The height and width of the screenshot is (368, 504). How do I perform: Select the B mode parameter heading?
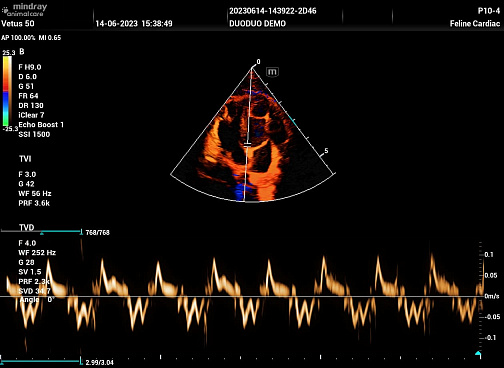[x=22, y=52]
